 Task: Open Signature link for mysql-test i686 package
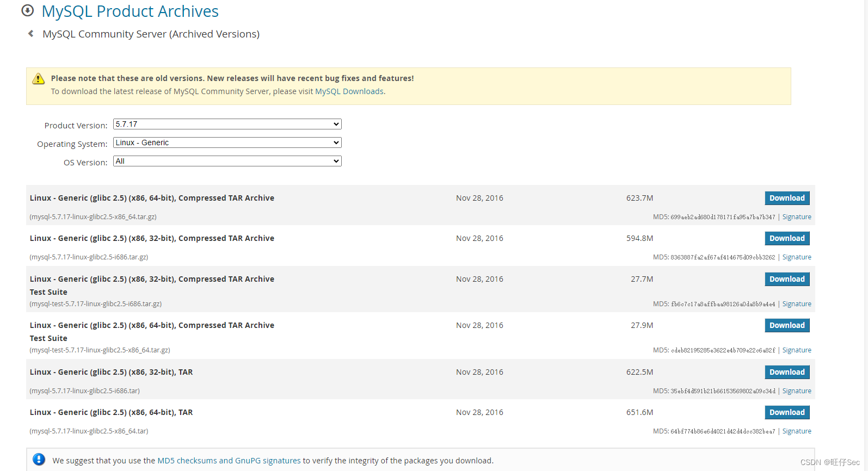point(797,304)
